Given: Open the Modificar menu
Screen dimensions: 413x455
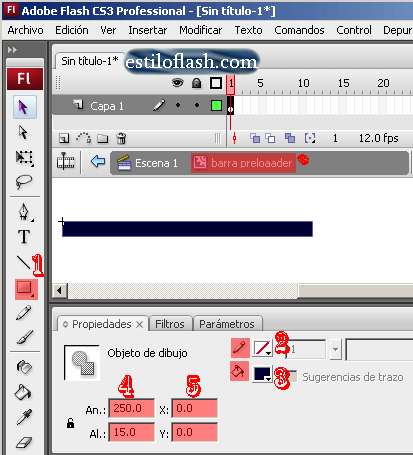Looking at the screenshot, I should (200, 30).
